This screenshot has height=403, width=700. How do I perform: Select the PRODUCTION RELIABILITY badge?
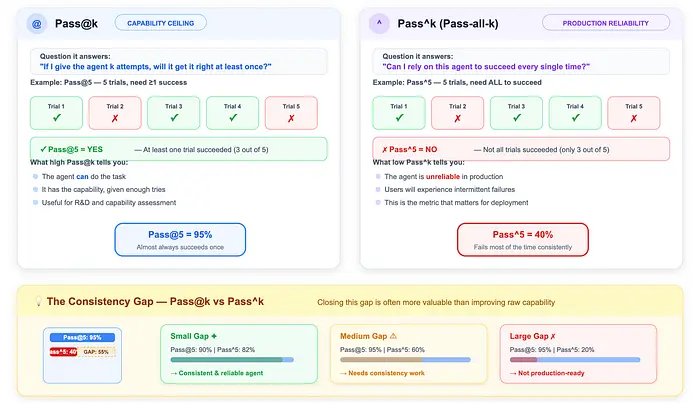tap(606, 23)
